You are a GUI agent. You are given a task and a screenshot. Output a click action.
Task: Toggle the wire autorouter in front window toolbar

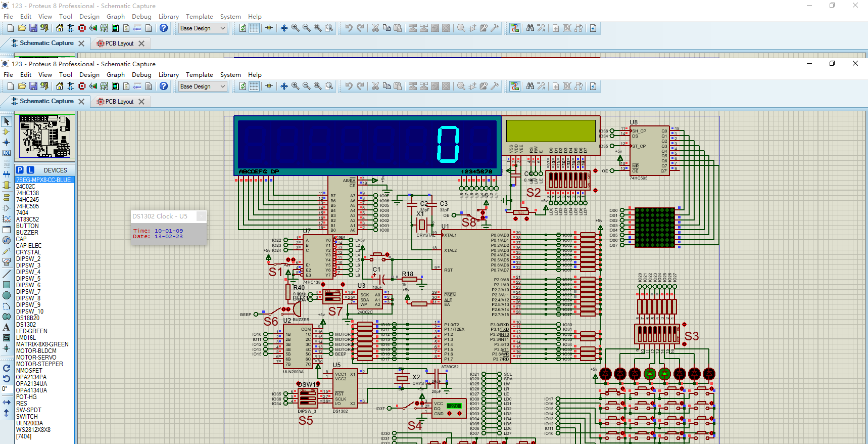(514, 86)
